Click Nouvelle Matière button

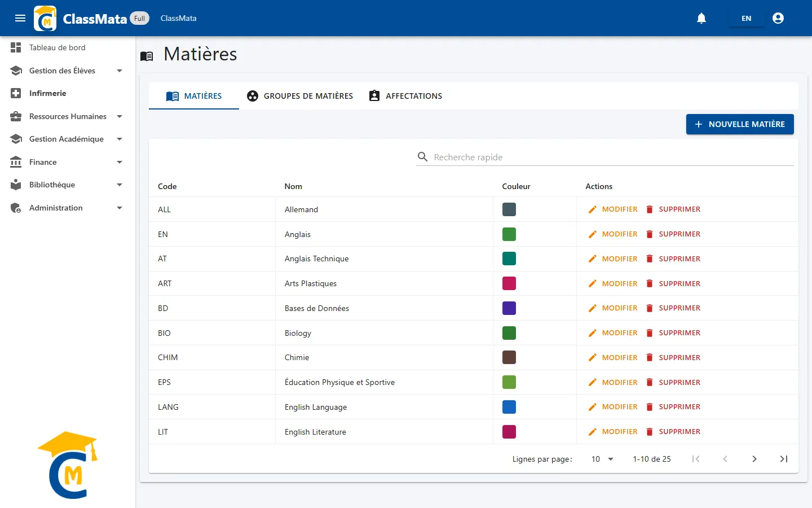740,124
